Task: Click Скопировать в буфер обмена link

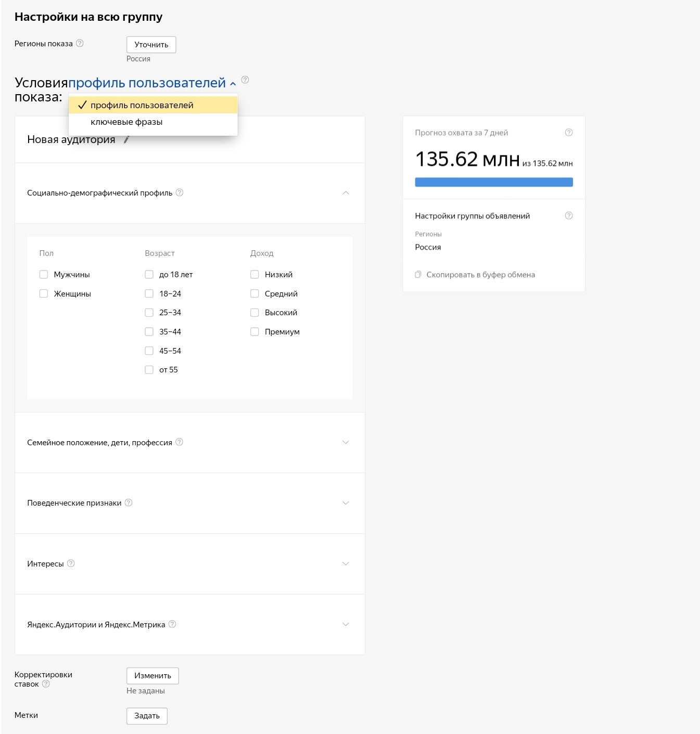Action: [x=480, y=275]
